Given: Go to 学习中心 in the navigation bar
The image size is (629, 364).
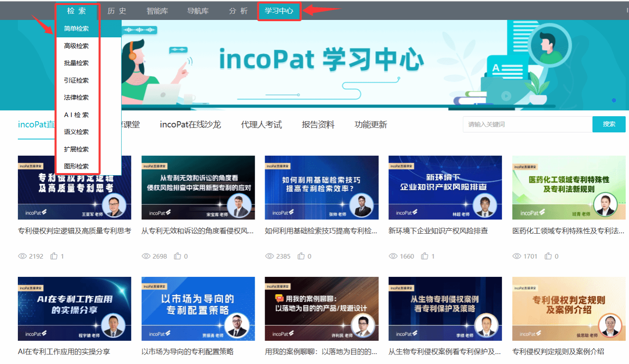Looking at the screenshot, I should pos(279,11).
